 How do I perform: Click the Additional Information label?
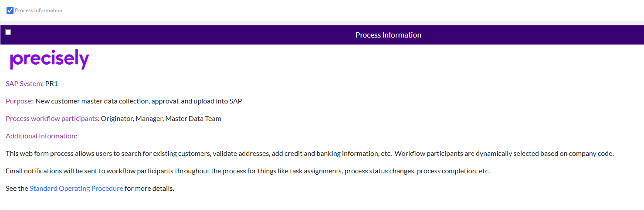40,136
